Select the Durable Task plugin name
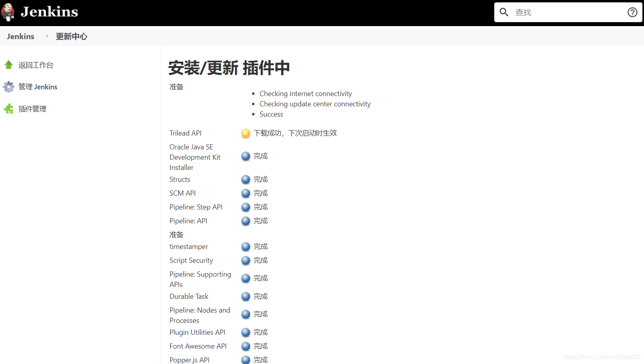Screen dimensions: 644x364 (x=189, y=296)
